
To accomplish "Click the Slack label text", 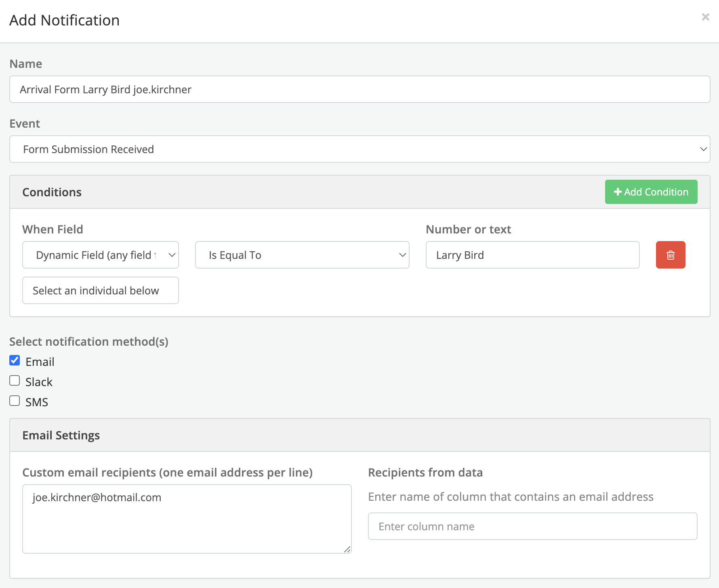I will pos(39,382).
